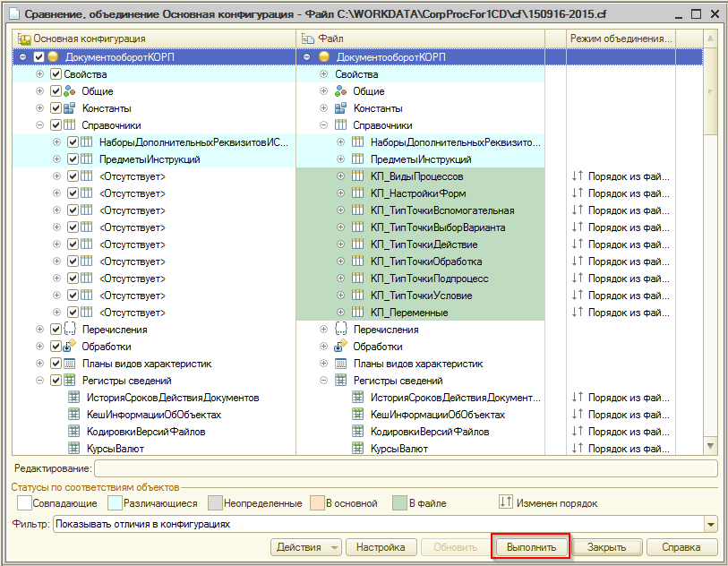
Task: Click the Константы icon in left tree
Action: [69, 108]
